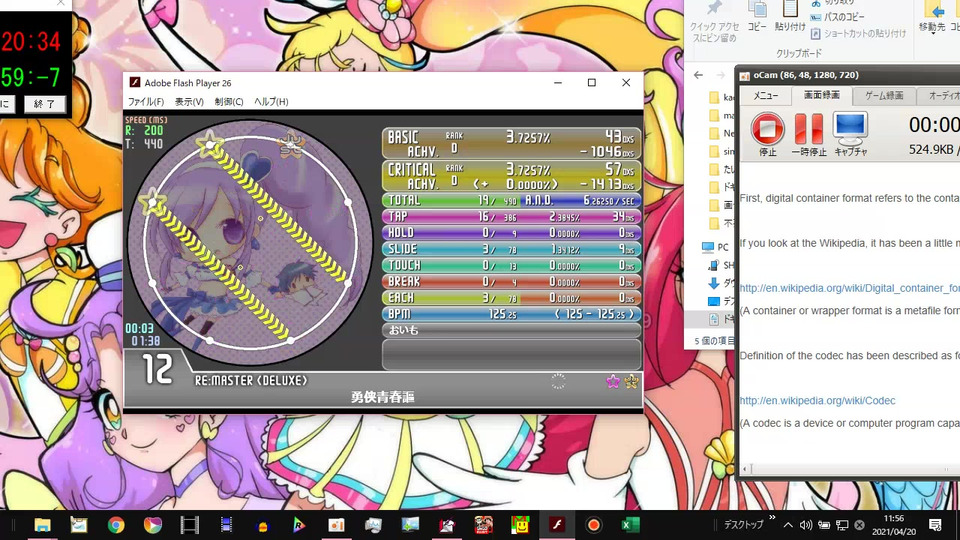The height and width of the screenshot is (540, 960).
Task: Open the wiki/Codec Wikipedia link
Action: (x=817, y=400)
